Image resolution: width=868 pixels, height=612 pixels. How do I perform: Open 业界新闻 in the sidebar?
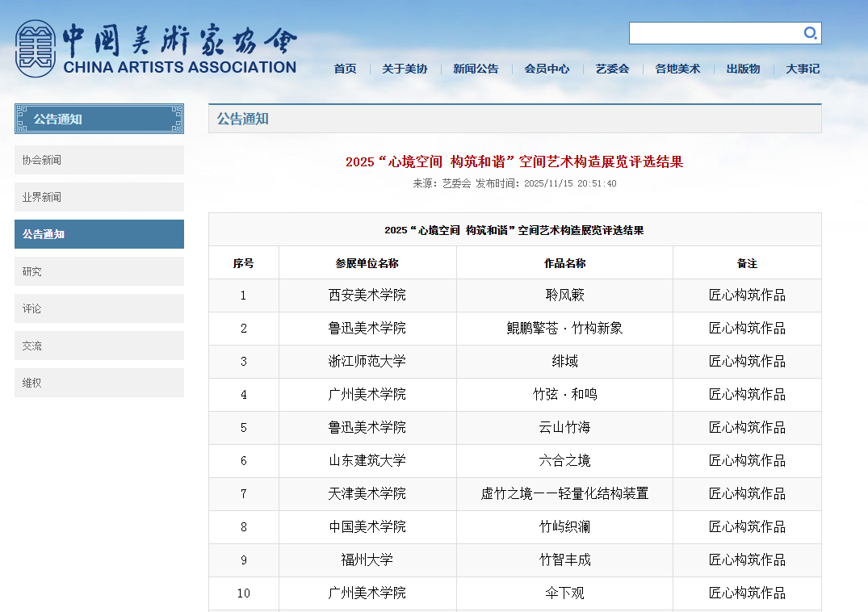pos(99,197)
